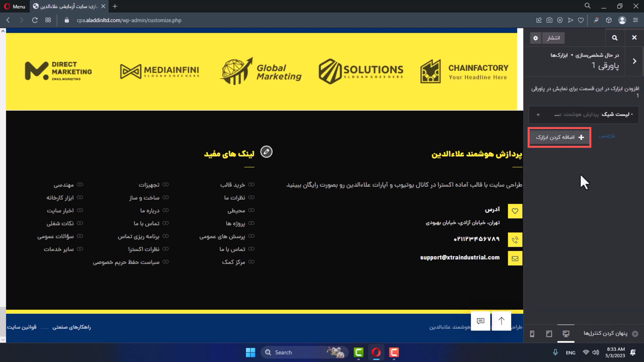Switch to mobile preview mode
644x362 pixels.
(532, 334)
